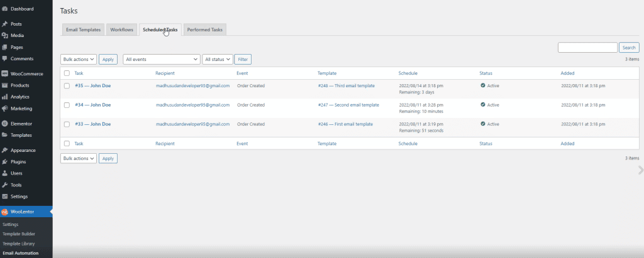Click the Marketing megaphone icon
The height and width of the screenshot is (258, 644).
pos(5,109)
